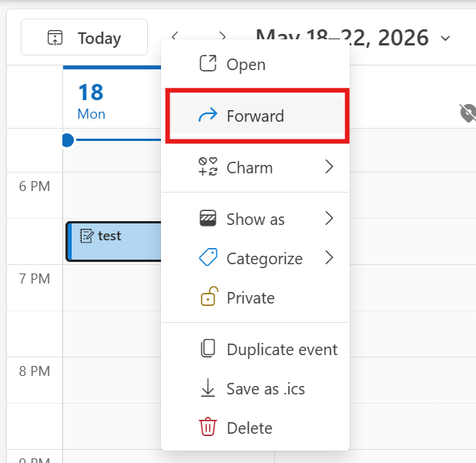Toggle the crossed-out eye visibility icon
Screen dimensions: 476x463
tap(468, 113)
